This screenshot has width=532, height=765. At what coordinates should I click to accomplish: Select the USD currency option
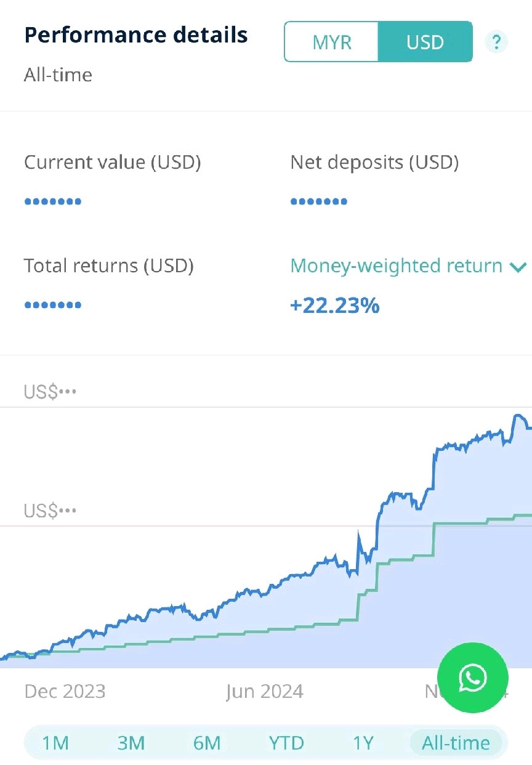(x=425, y=42)
